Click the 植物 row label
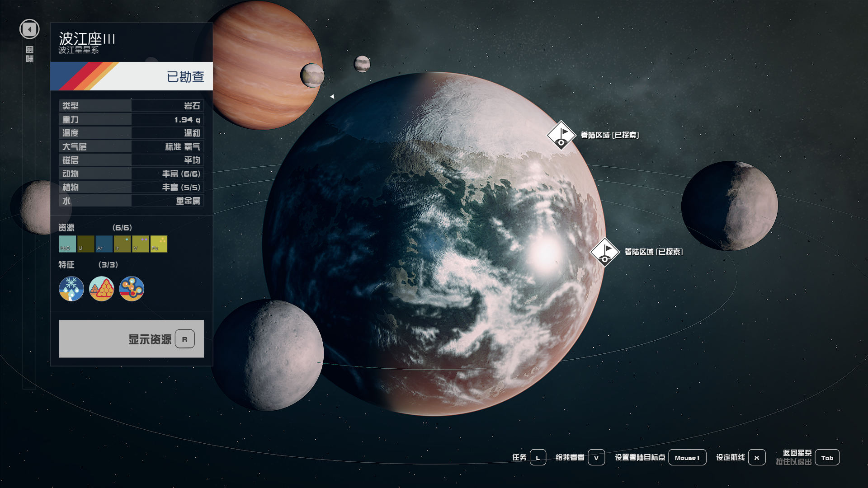The height and width of the screenshot is (488, 868). point(71,187)
